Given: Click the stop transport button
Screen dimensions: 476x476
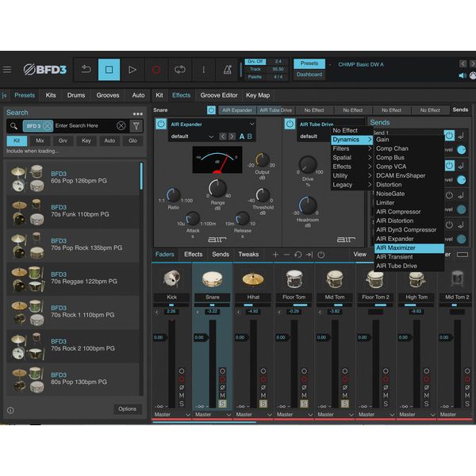Looking at the screenshot, I should coord(109,70).
